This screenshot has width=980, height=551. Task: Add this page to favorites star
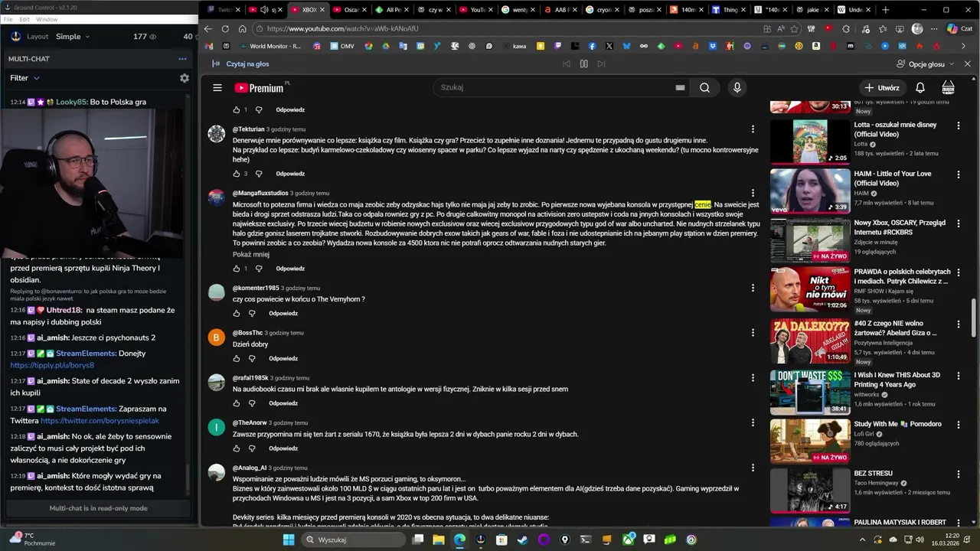(x=795, y=29)
